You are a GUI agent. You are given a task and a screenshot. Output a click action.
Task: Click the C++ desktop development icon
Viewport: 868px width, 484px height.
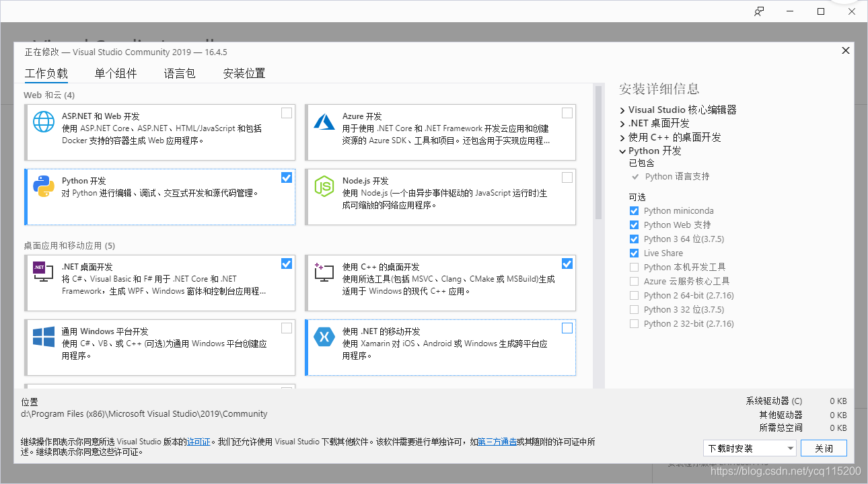coord(324,272)
